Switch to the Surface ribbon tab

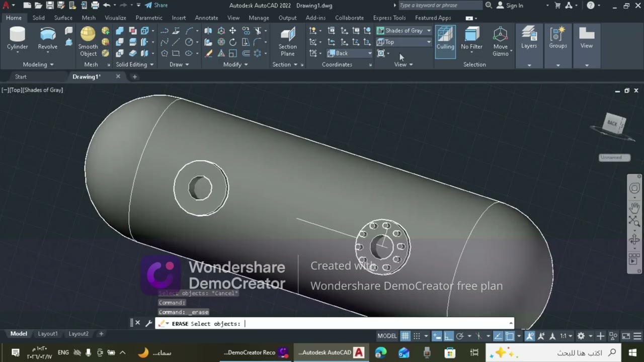click(63, 18)
